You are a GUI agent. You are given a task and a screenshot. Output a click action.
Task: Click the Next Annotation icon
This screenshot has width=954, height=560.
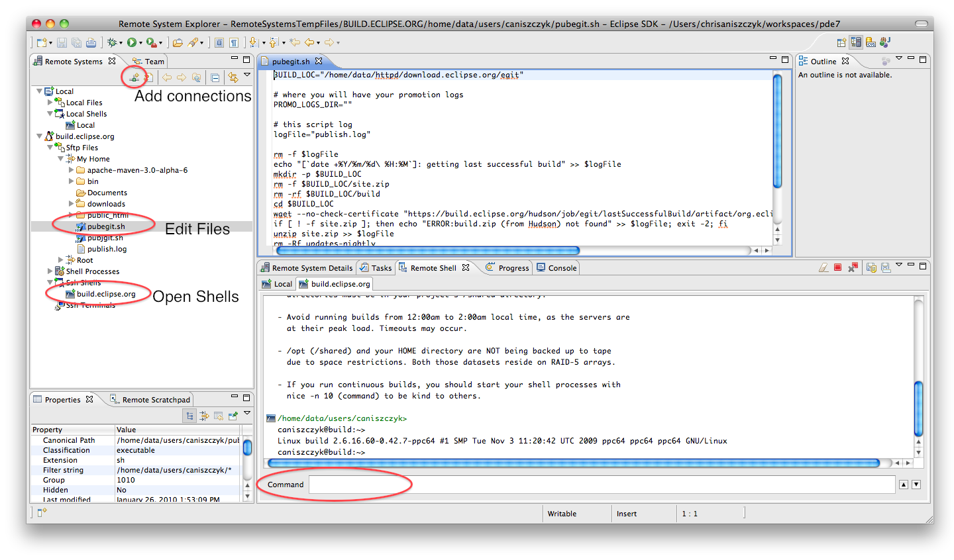point(253,42)
